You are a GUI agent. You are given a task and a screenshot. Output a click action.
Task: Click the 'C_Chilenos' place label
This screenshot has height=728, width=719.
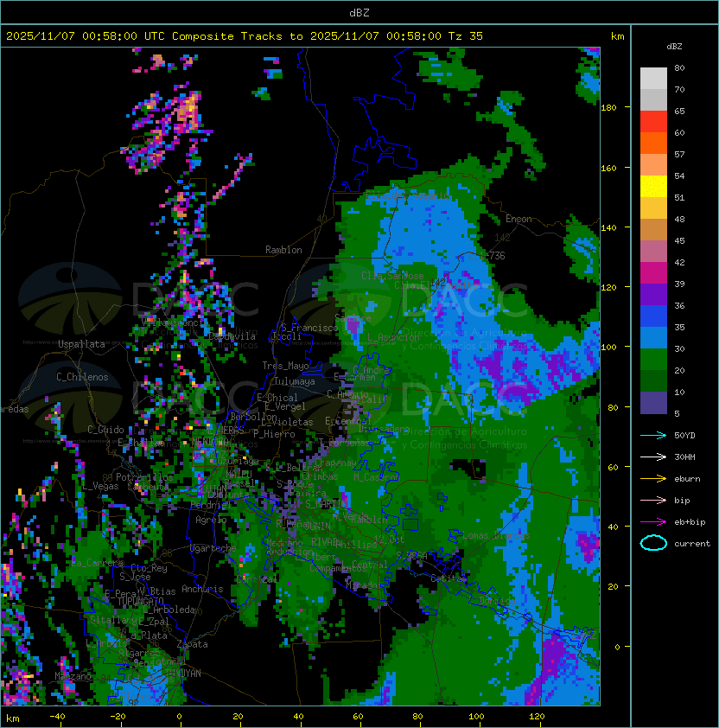click(x=82, y=377)
